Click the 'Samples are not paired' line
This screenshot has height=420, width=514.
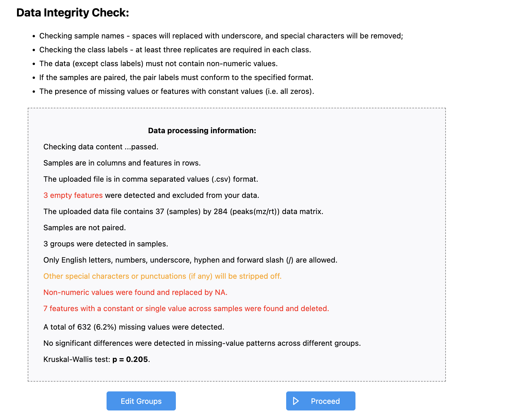(85, 228)
